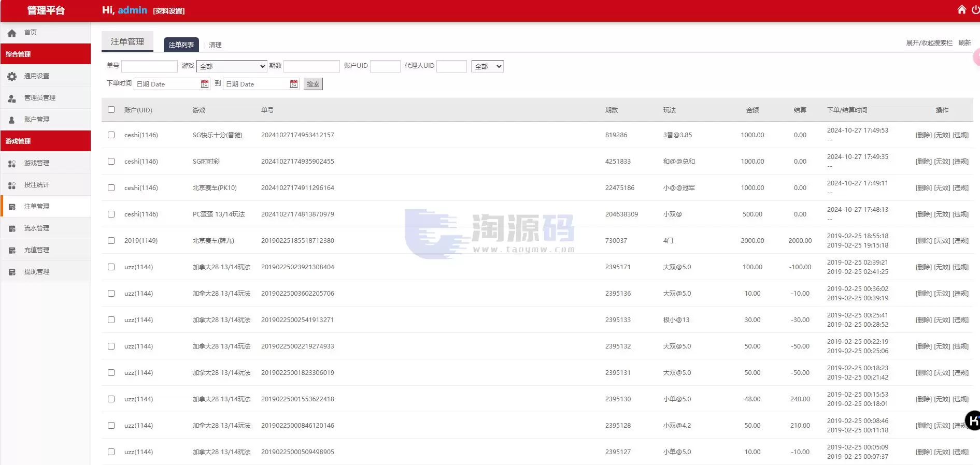Open the start date calendar icon

205,84
